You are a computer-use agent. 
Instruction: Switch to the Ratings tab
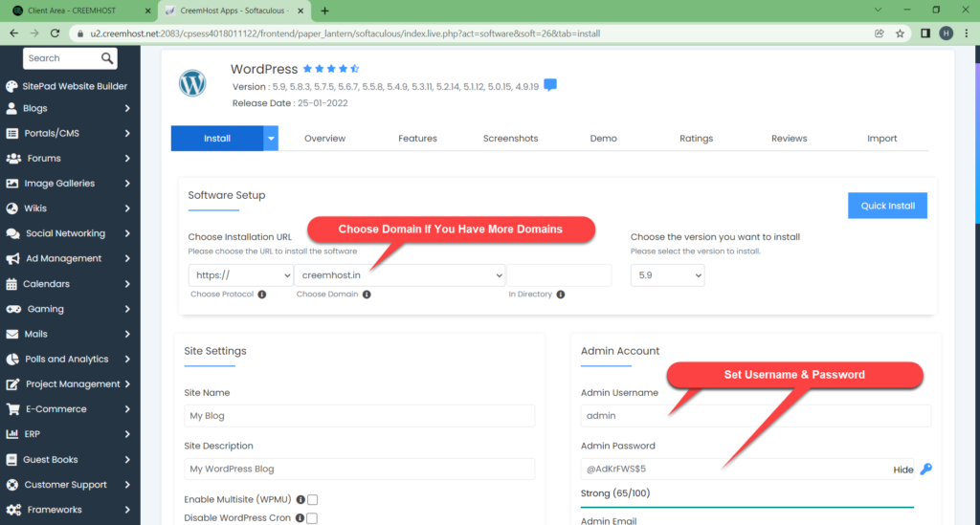click(x=697, y=139)
